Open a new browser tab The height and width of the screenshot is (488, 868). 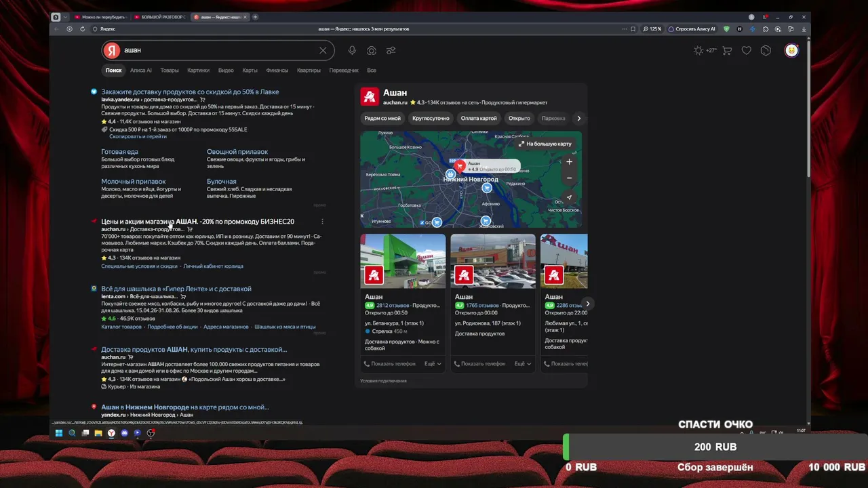point(255,17)
